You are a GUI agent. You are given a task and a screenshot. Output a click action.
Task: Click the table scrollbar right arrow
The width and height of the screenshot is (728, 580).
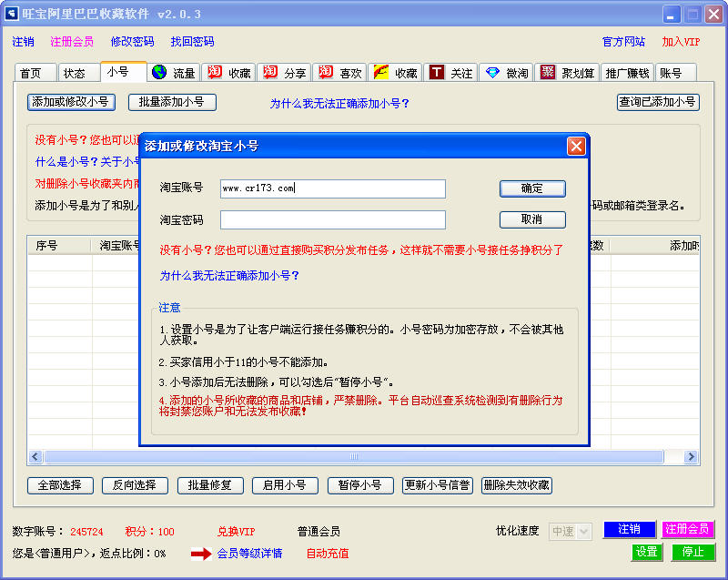(x=691, y=457)
